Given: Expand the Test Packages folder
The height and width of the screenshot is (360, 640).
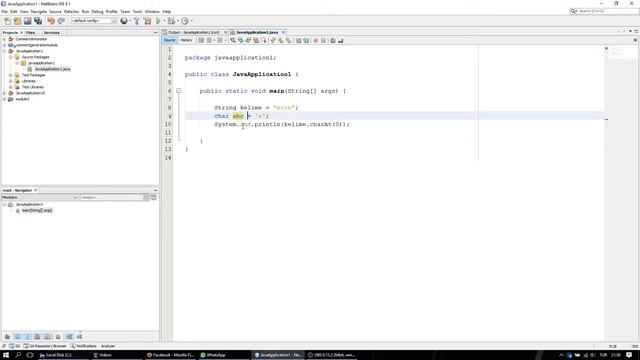Looking at the screenshot, I should (11, 75).
